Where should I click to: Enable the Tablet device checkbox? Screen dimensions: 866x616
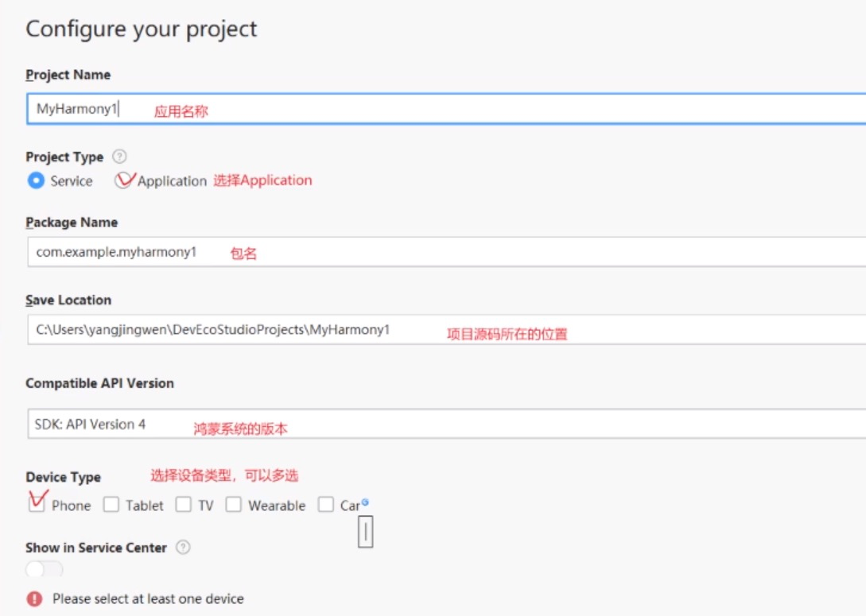[x=111, y=505]
